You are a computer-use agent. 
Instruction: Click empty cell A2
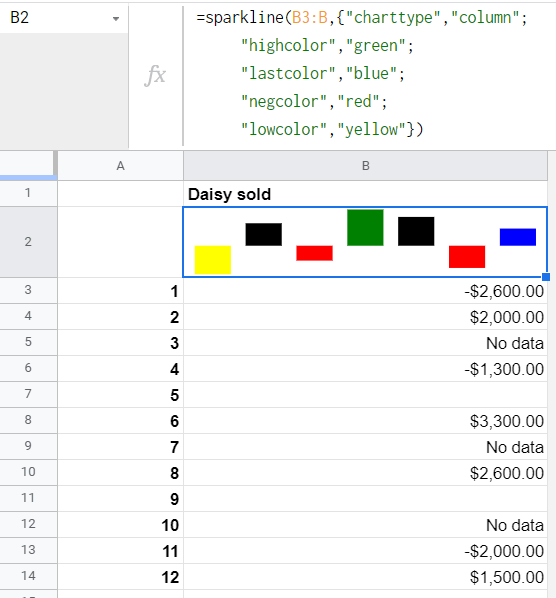click(121, 242)
